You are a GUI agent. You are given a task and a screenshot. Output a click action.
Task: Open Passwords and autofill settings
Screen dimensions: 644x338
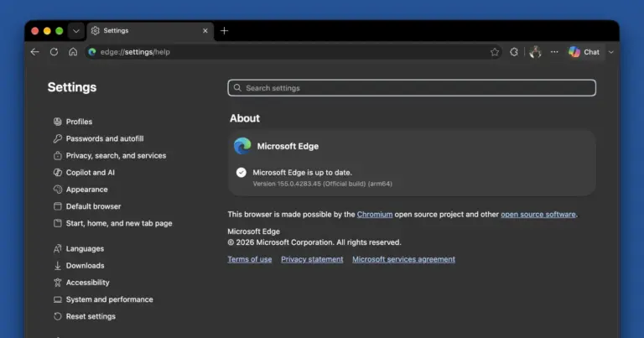coord(105,139)
